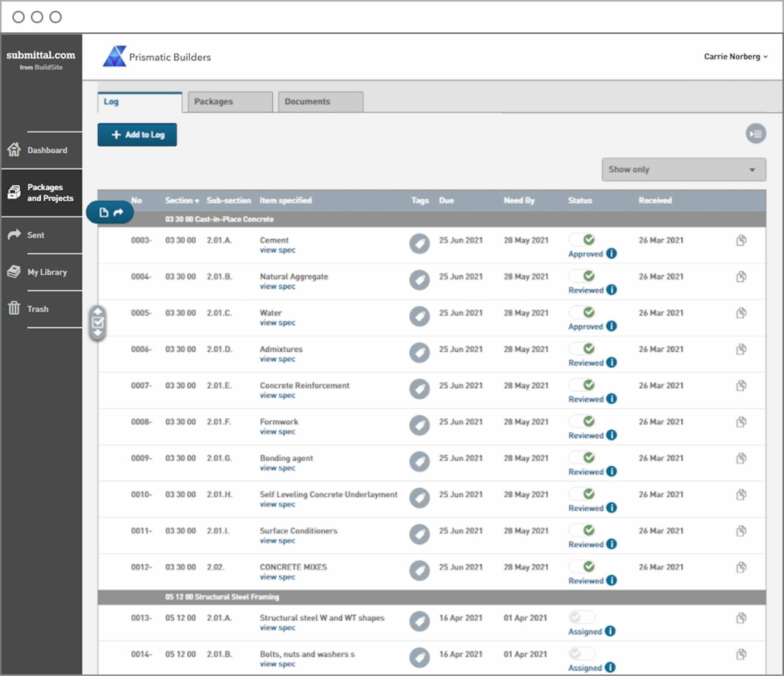The width and height of the screenshot is (784, 676).
Task: Click the Reviewed status of Formwork row
Action: click(x=586, y=436)
